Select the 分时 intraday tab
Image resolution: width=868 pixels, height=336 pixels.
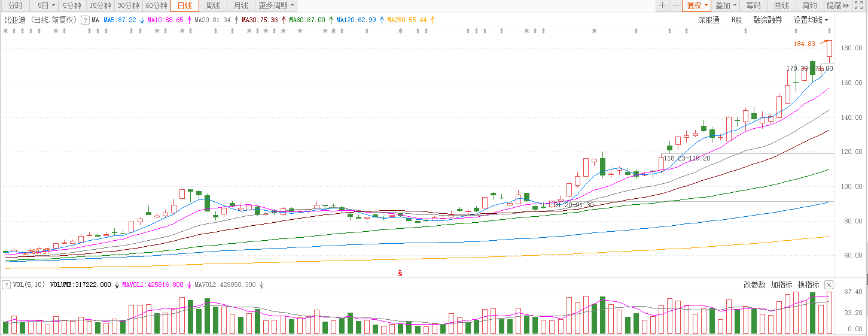tap(15, 5)
